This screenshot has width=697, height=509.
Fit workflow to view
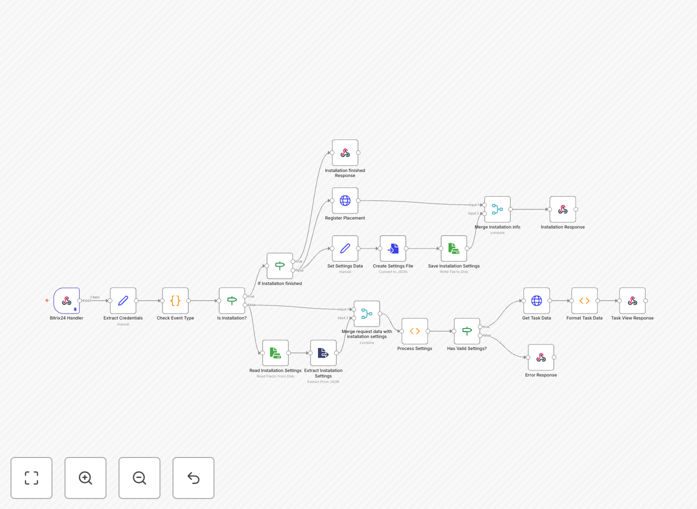32,478
